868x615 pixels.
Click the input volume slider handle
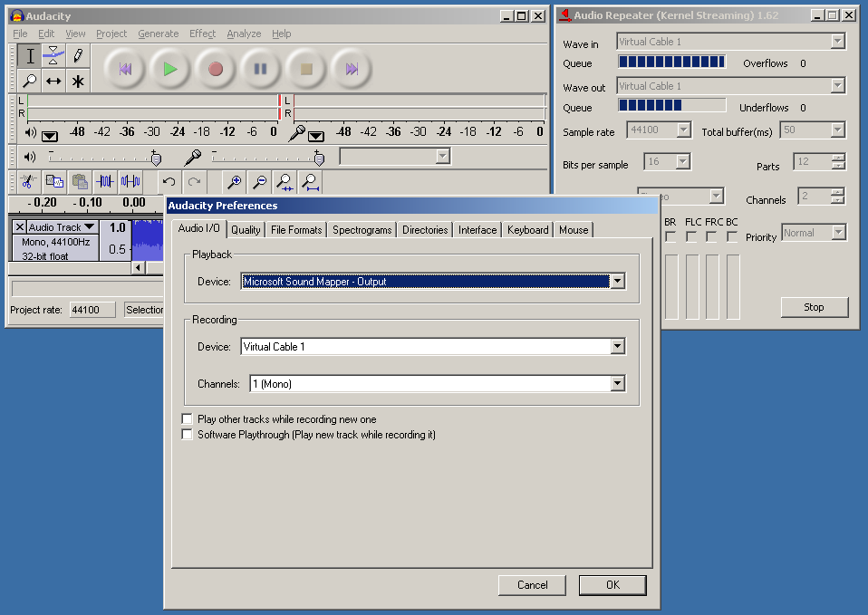(319, 159)
